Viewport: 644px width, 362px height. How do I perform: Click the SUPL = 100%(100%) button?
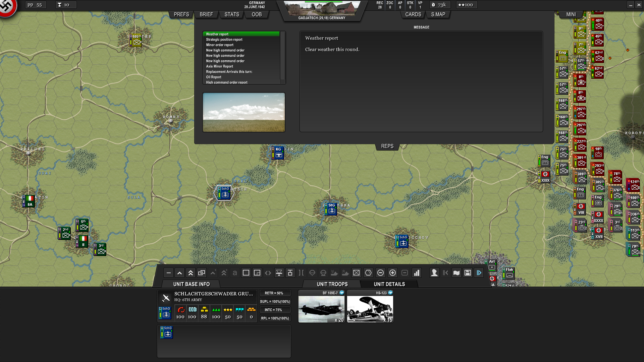tap(275, 302)
